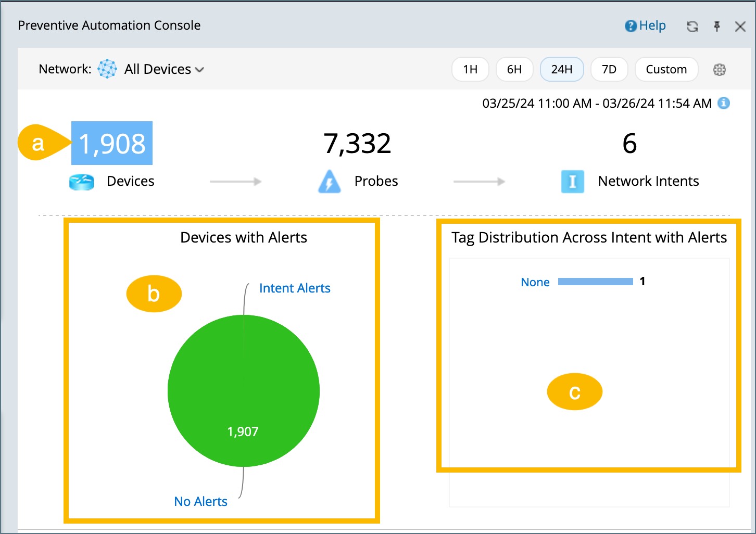
Task: Click the None tag label
Action: 535,282
